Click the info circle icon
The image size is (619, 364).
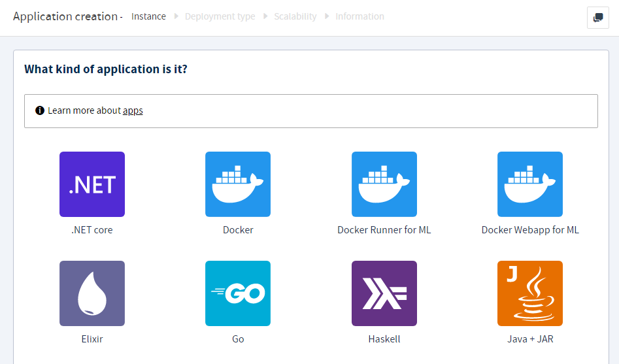(x=39, y=110)
